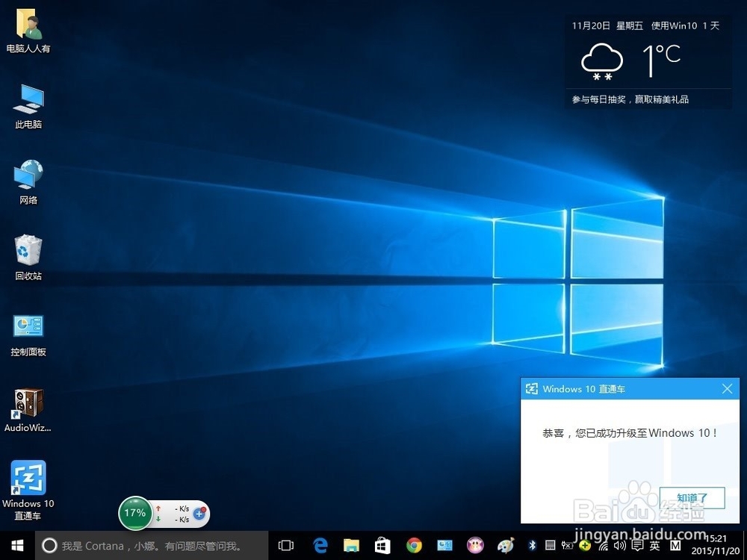Click the download K/s speed readout

tap(182, 520)
